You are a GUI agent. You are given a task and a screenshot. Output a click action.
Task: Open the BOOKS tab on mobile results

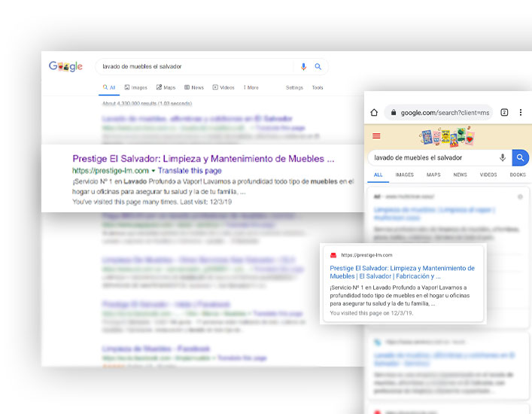(518, 175)
